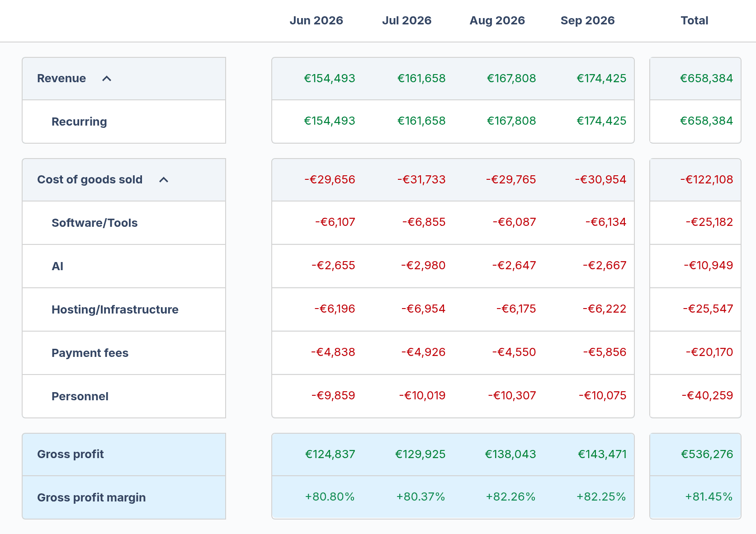Select Personnel value -€9,859
The height and width of the screenshot is (534, 756).
pos(333,395)
